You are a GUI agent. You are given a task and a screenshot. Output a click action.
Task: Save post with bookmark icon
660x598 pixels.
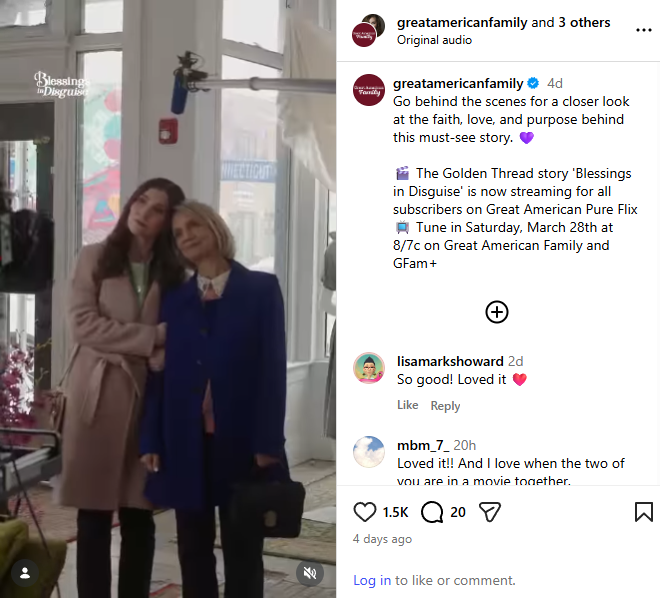(644, 512)
